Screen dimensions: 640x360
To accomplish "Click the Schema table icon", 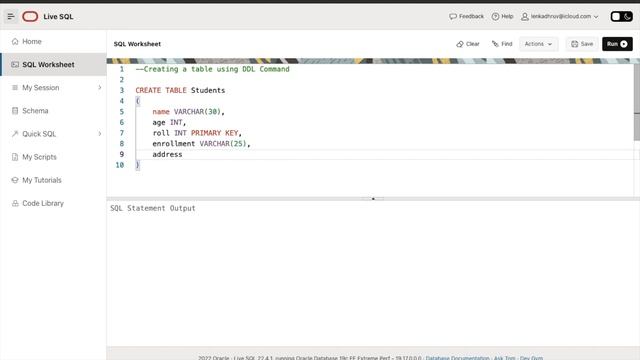I will coord(15,111).
